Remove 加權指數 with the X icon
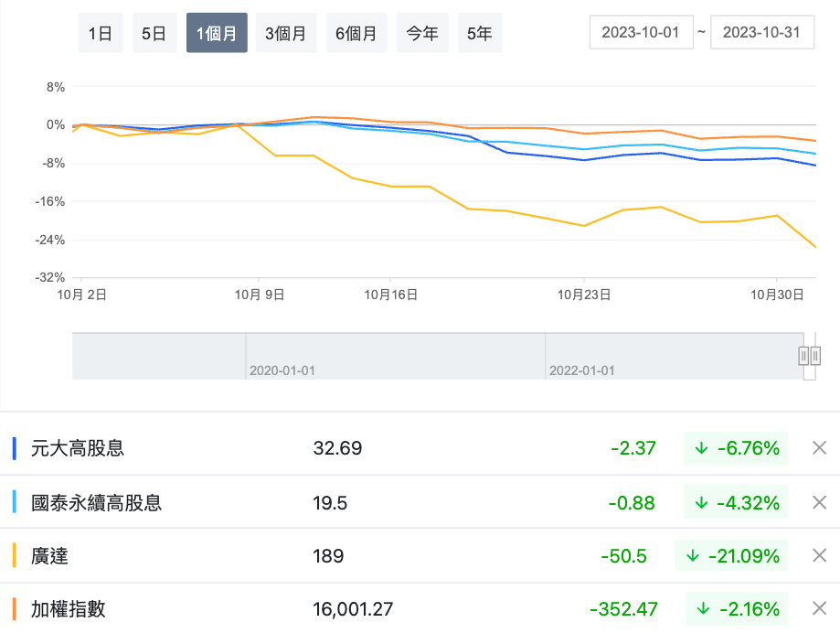 [x=819, y=608]
